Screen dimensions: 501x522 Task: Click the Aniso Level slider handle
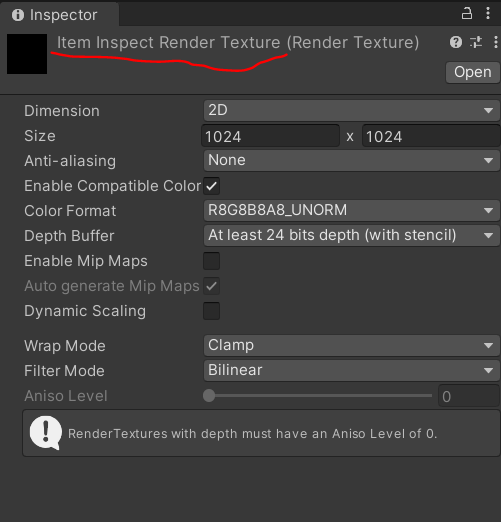coord(209,396)
